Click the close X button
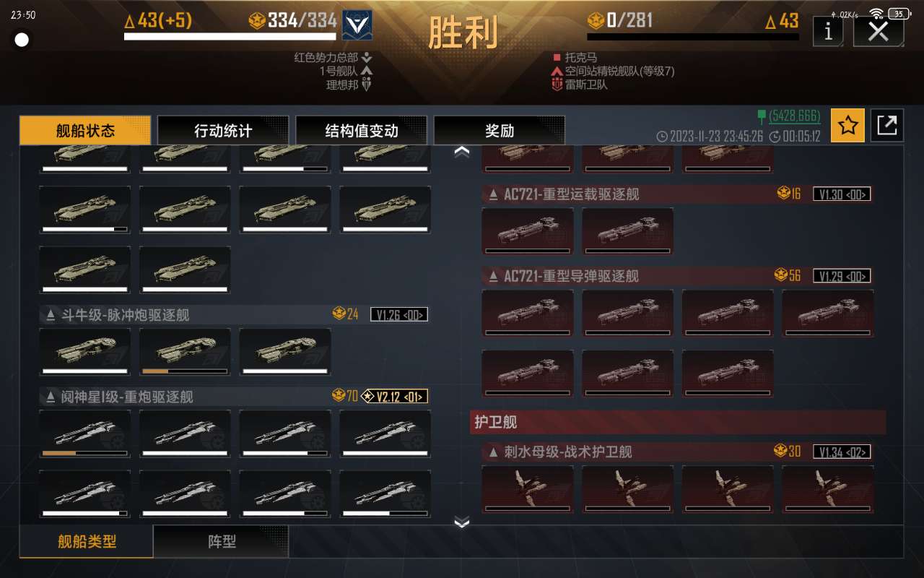 878,31
